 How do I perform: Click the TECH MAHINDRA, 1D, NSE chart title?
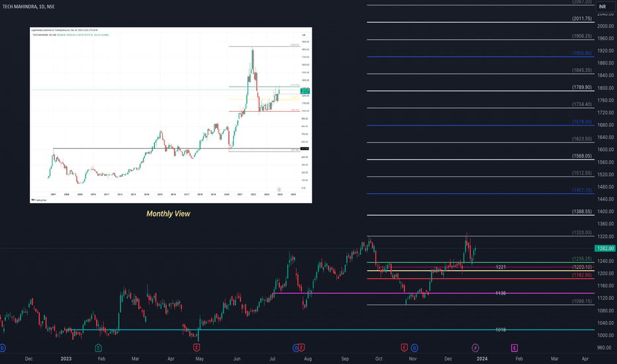tap(28, 7)
